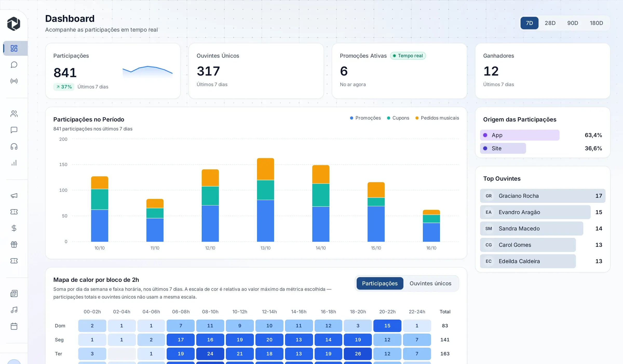Open the music note icon in sidebar
Screen dimensions: 623x364
[x=14, y=310]
